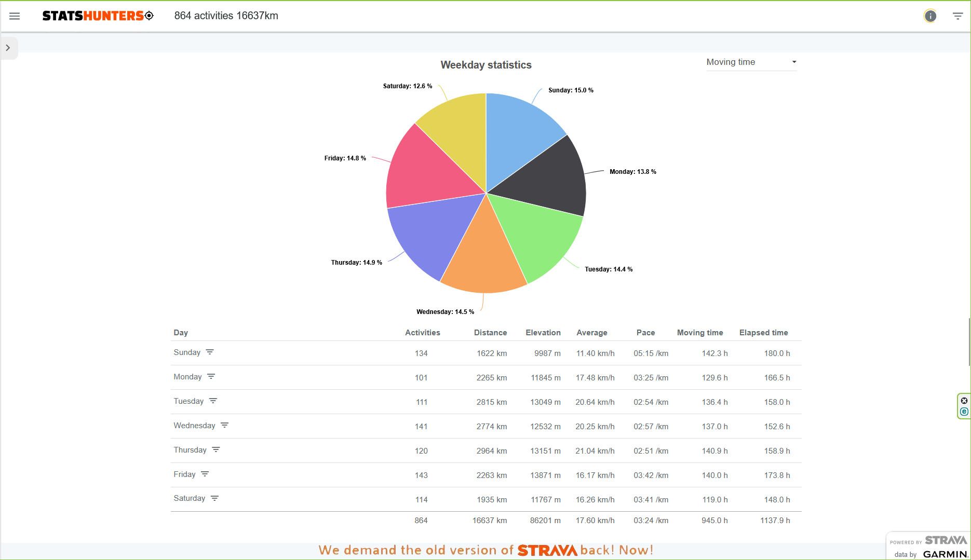Filter activities by Friday
This screenshot has width=971, height=560.
[x=205, y=474]
